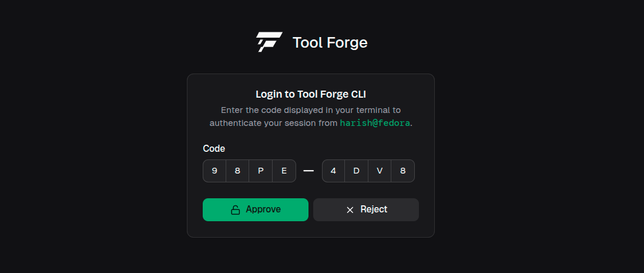Click the Login to Tool Forge CLI heading
The height and width of the screenshot is (273, 644).
tap(311, 94)
